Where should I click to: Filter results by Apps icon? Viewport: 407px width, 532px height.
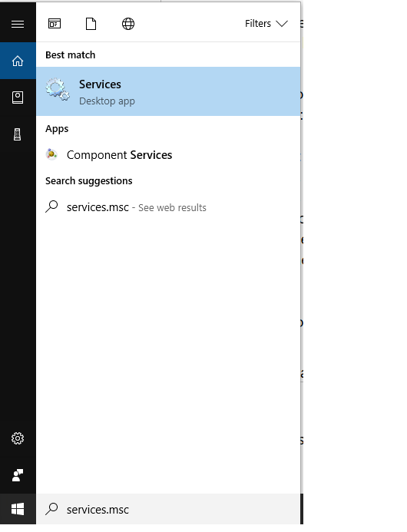point(55,24)
